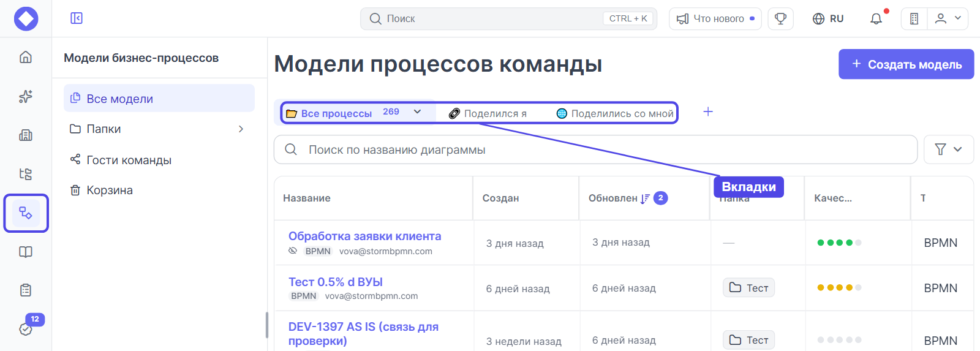Open the AI sparkles sidebar icon
The width and height of the screenshot is (980, 351).
pyautogui.click(x=26, y=96)
